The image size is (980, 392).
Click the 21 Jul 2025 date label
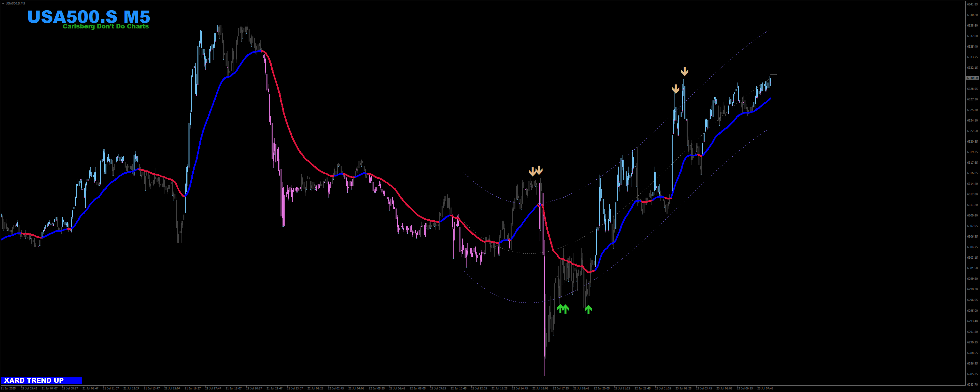(x=8, y=388)
